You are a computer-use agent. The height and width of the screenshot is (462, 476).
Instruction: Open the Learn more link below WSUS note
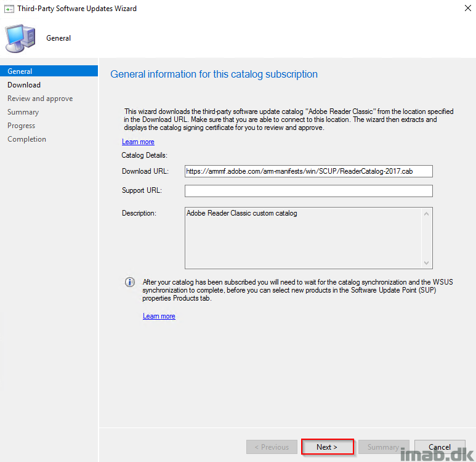[159, 316]
